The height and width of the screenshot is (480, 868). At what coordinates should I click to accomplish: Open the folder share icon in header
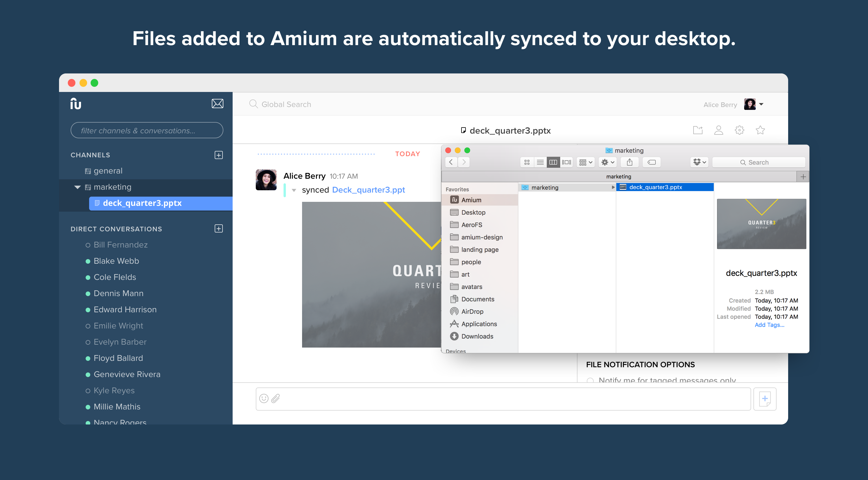pos(698,130)
